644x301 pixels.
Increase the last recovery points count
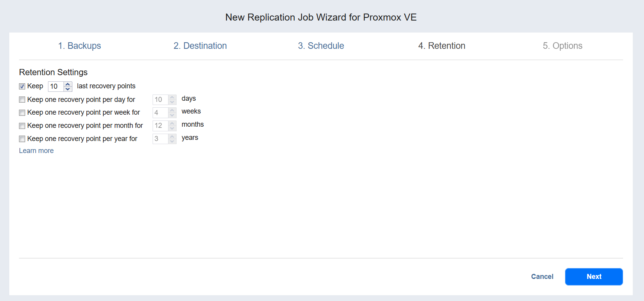pyautogui.click(x=68, y=84)
